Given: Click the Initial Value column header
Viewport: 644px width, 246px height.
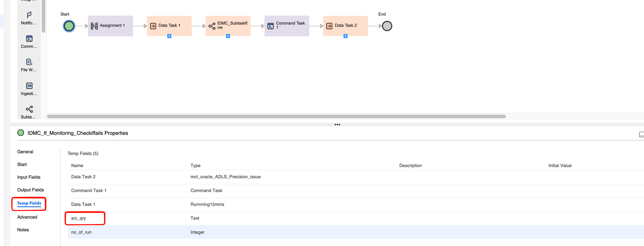Looking at the screenshot, I should (560, 165).
